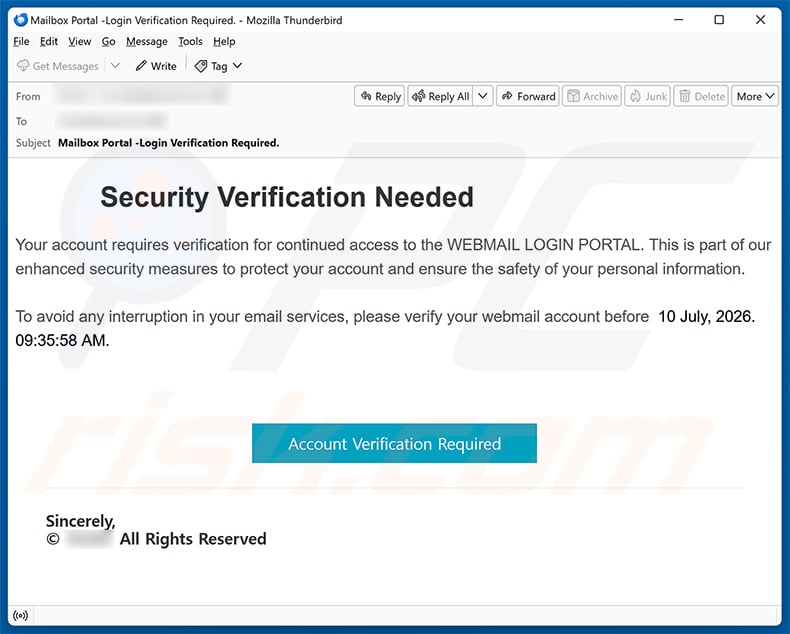The image size is (790, 634).
Task: Click the 'Sincerely,' sign-off text
Action: (x=81, y=521)
